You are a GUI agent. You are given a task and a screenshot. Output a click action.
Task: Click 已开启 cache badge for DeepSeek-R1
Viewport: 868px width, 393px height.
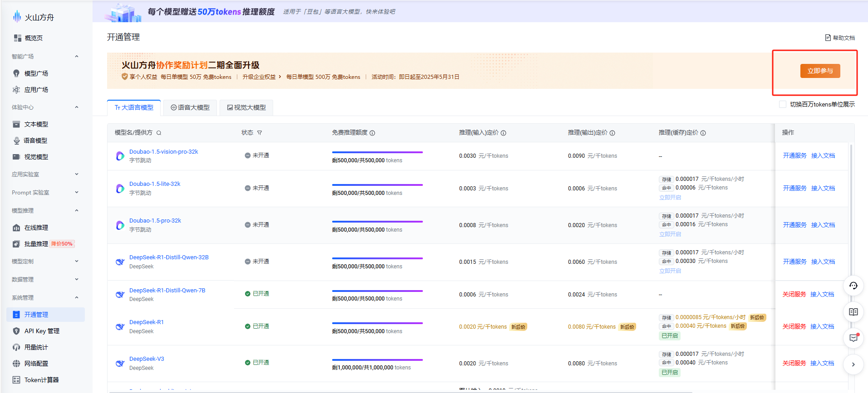click(x=670, y=336)
